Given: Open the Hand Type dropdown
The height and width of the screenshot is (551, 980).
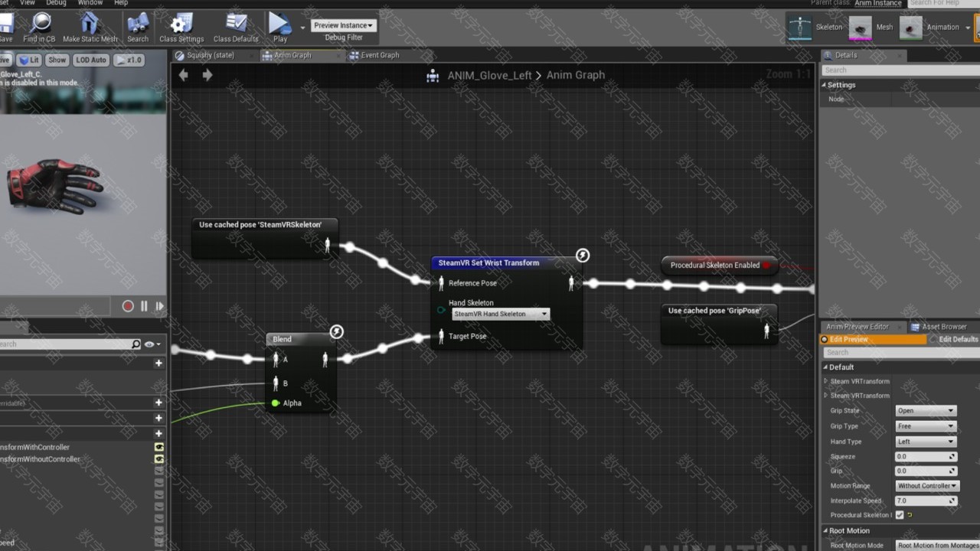Looking at the screenshot, I should point(926,442).
